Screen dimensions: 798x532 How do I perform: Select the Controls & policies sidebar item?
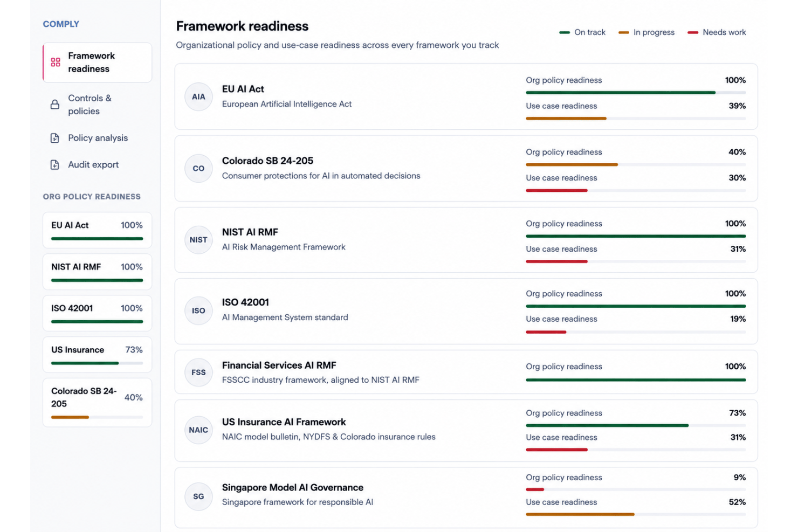[x=97, y=105]
